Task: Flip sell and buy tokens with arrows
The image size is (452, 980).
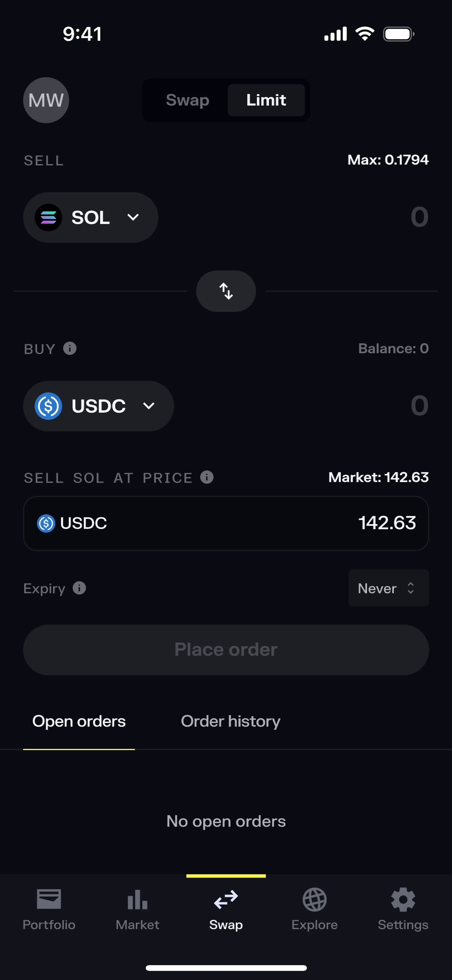Action: (x=226, y=291)
